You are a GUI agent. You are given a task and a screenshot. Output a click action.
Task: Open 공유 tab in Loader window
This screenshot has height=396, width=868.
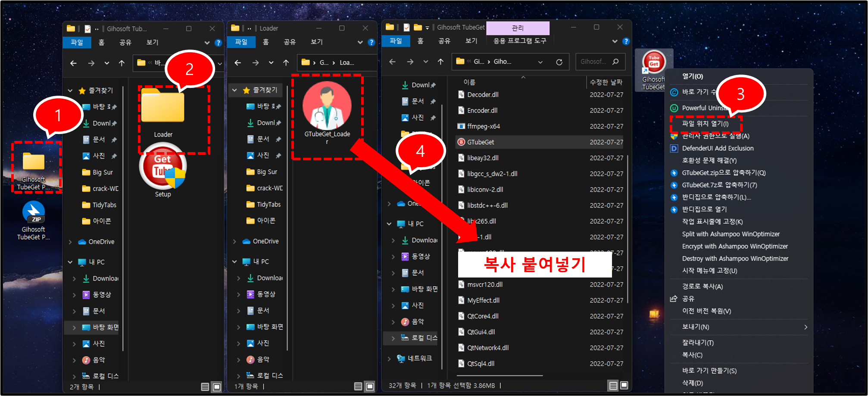point(290,42)
